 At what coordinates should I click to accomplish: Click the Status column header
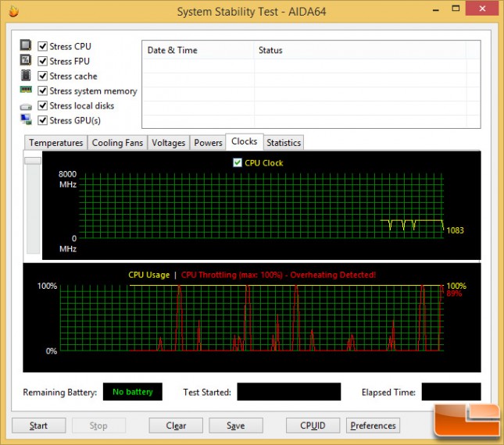pos(360,50)
